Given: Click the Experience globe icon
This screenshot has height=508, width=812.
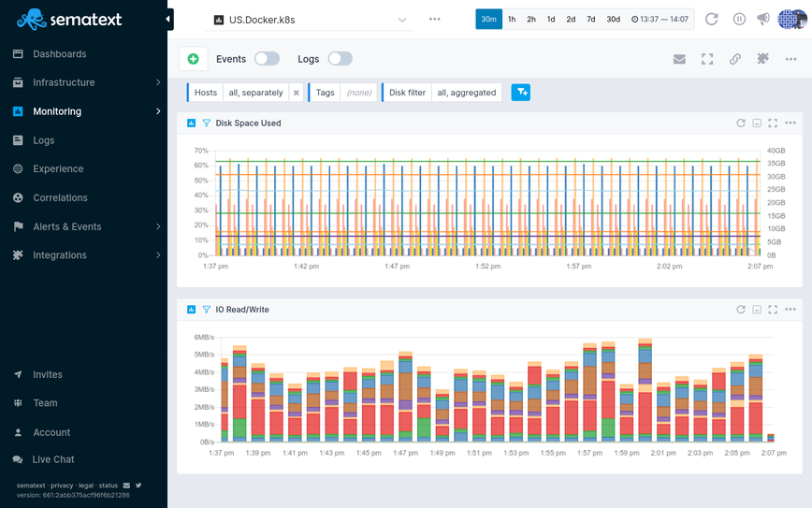Looking at the screenshot, I should [18, 168].
